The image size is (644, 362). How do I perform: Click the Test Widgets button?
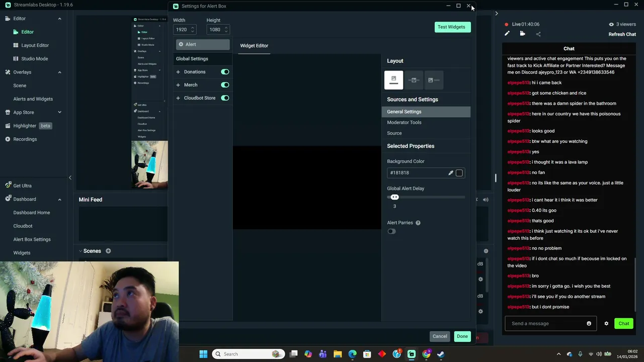point(451,27)
